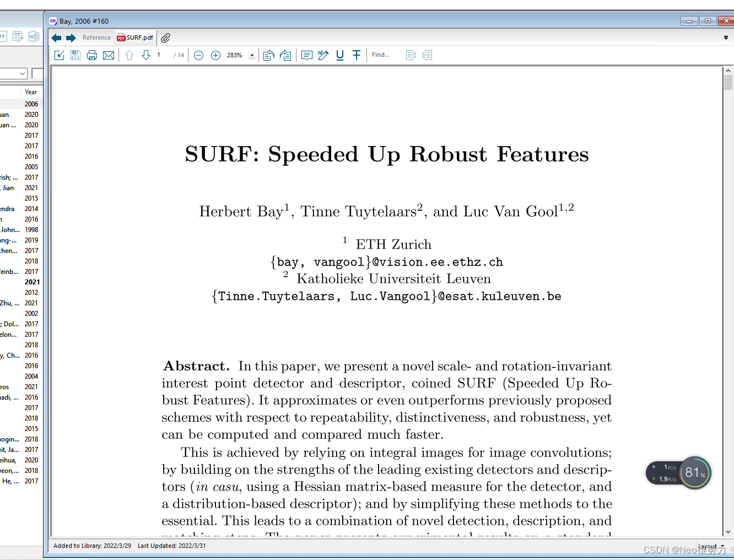Image resolution: width=734 pixels, height=560 pixels.
Task: Click the SURF paper title text
Action: pos(387,154)
